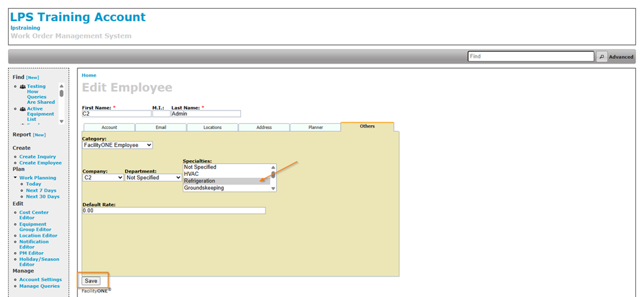Focus the Find search box
The height and width of the screenshot is (297, 644).
(530, 57)
